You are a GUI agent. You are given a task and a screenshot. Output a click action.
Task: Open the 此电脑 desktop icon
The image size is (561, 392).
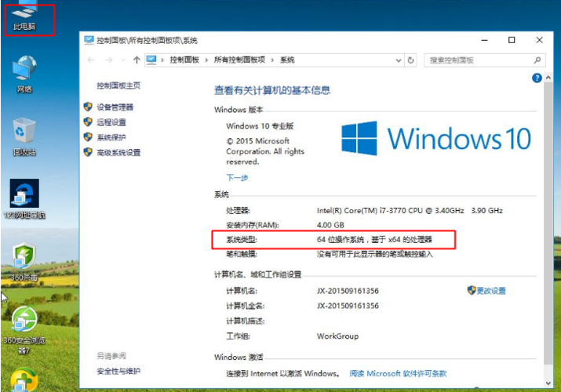click(x=24, y=16)
